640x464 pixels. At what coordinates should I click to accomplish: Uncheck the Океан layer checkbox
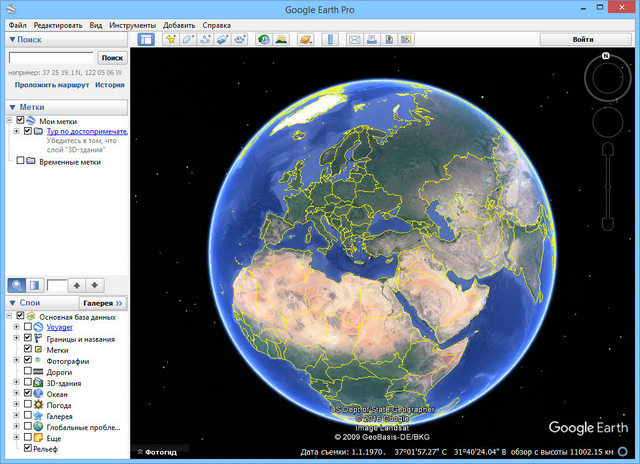(28, 394)
